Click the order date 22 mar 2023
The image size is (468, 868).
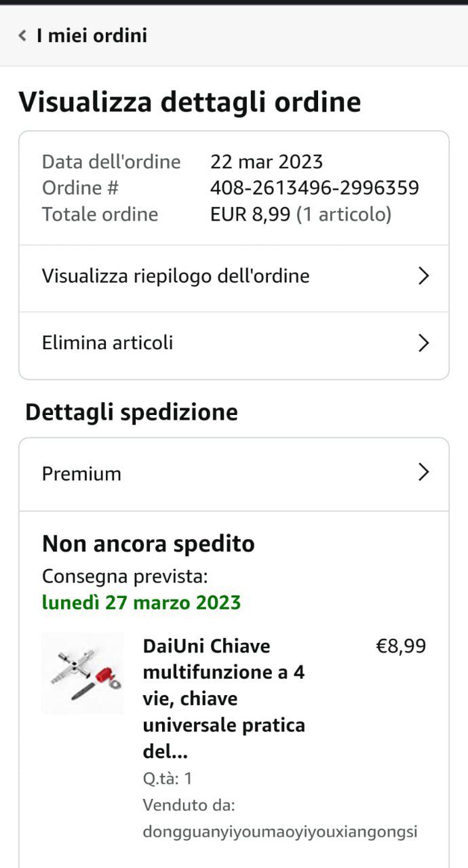coord(267,162)
